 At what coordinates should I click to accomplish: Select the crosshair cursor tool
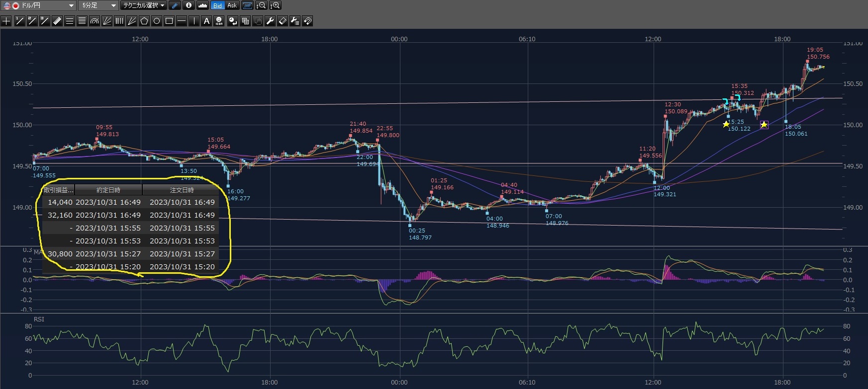[x=6, y=21]
